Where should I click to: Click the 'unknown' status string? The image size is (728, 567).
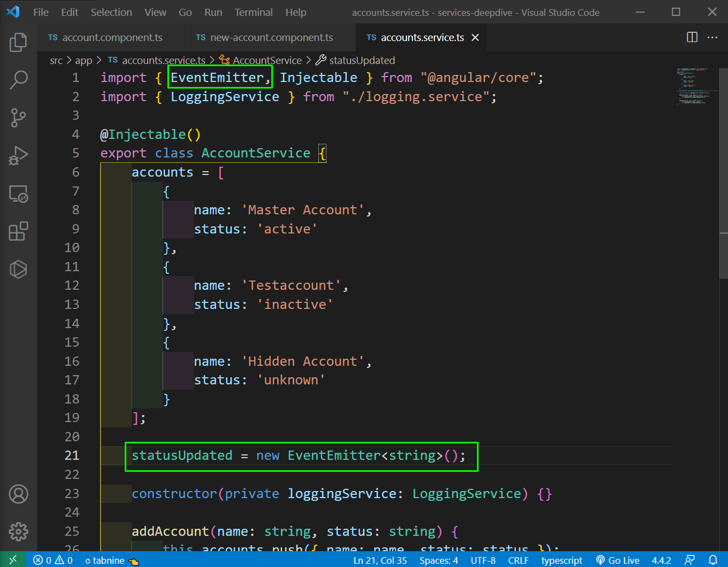[291, 380]
